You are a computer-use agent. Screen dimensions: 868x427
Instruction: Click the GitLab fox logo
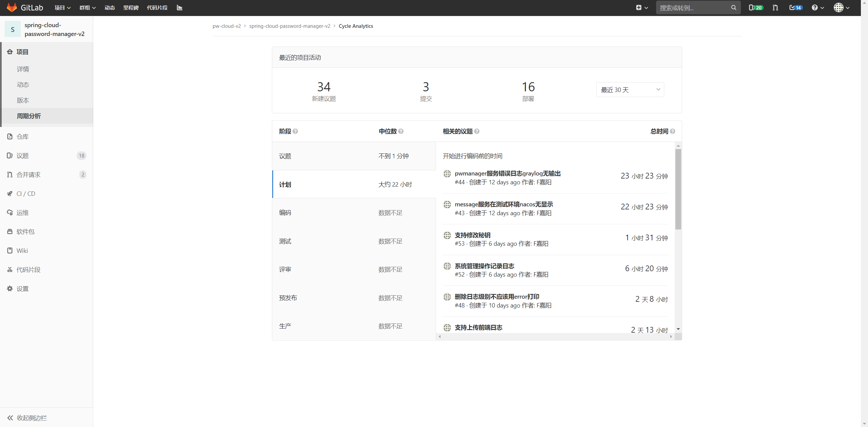pyautogui.click(x=12, y=7)
